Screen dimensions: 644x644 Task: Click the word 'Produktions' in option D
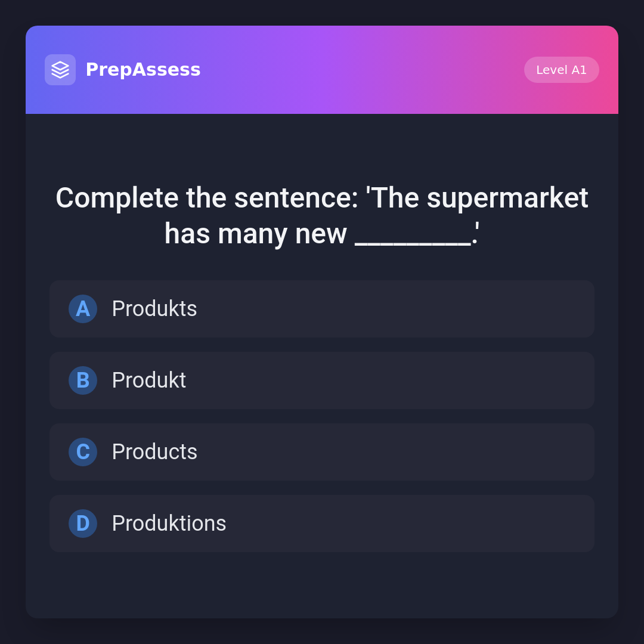click(169, 524)
